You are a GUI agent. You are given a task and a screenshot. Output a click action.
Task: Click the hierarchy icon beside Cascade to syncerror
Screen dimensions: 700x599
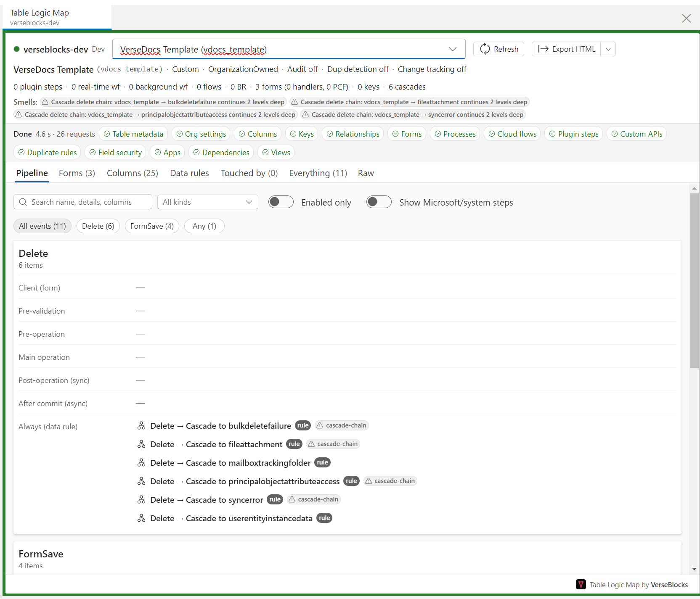coord(141,500)
